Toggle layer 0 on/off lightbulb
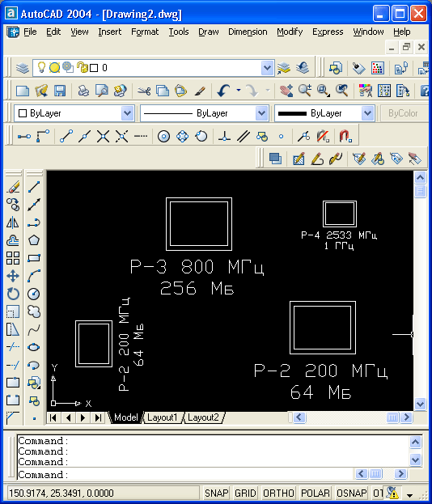Viewport: 432px width, 504px height. click(41, 67)
